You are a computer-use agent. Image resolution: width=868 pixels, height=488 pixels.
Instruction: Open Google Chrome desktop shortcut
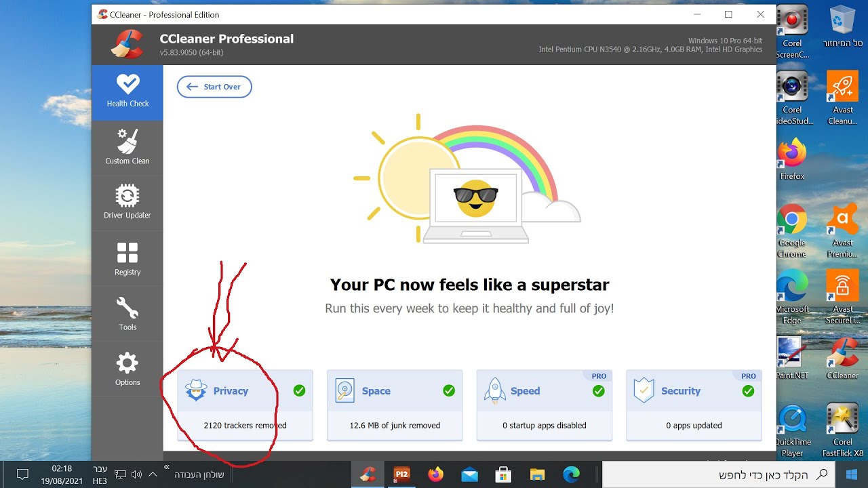(x=792, y=232)
